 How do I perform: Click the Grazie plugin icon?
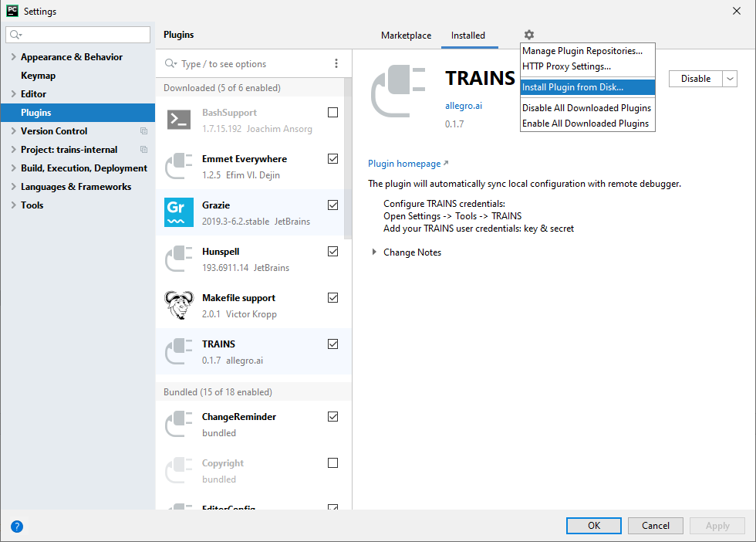[x=179, y=212]
